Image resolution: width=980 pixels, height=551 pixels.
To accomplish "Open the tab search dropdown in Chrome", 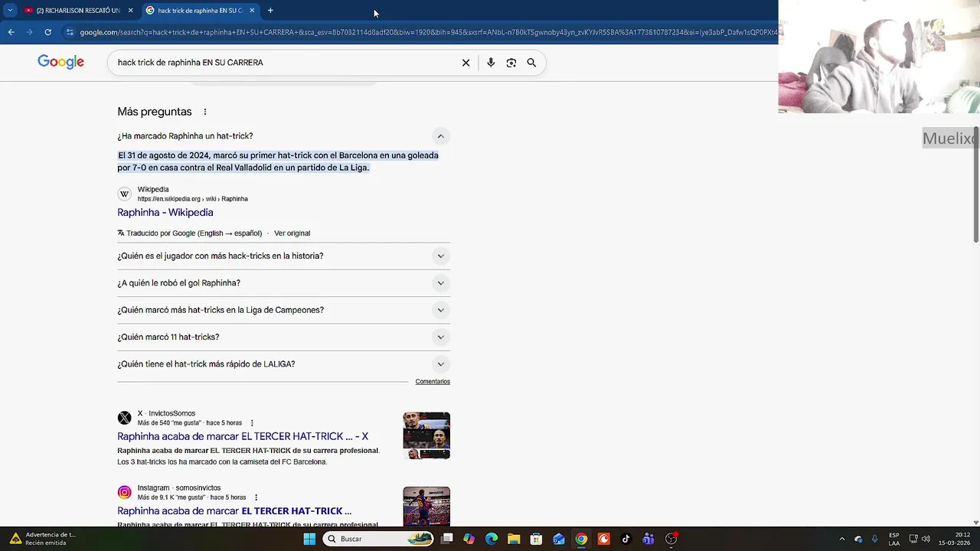I will click(10, 11).
